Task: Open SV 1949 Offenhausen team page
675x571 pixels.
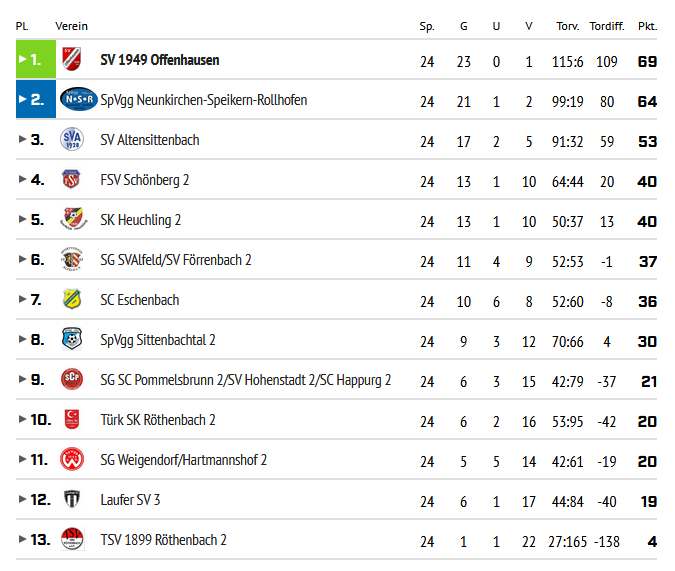Action: [160, 60]
